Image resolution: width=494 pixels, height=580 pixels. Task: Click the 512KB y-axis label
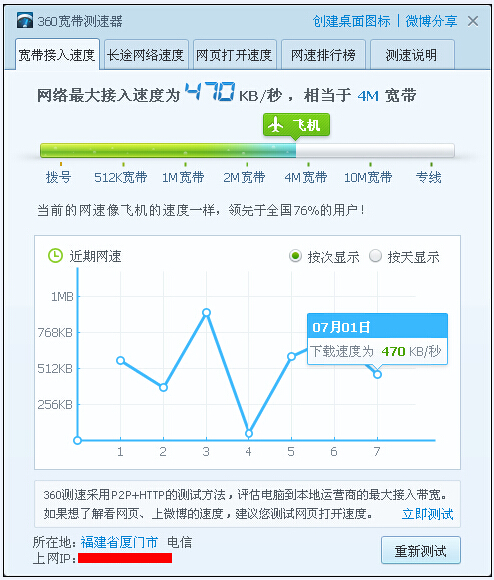coord(55,368)
